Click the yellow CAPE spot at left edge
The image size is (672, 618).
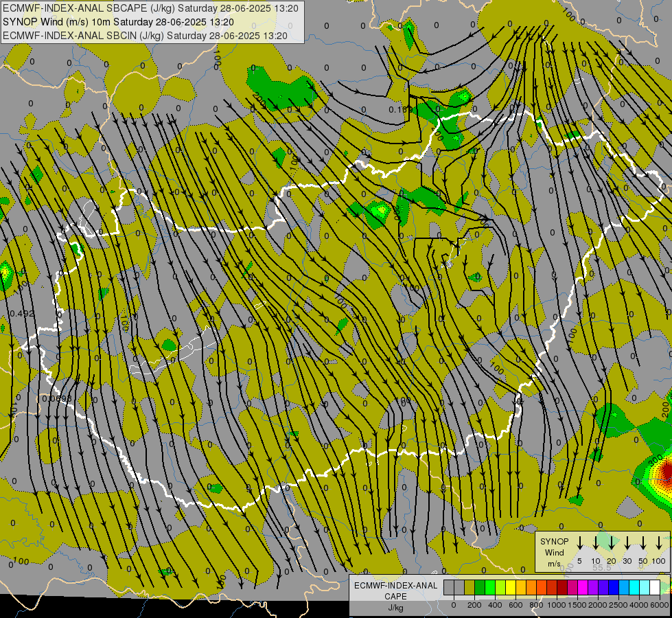coord(5,273)
